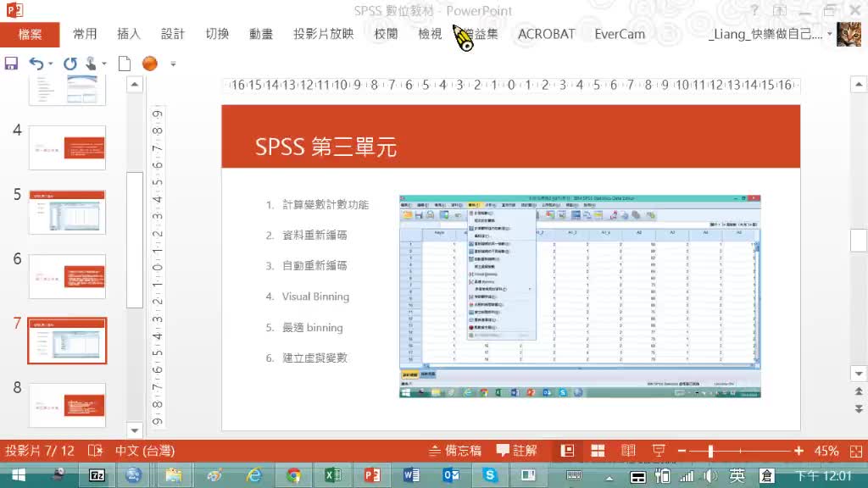
Task: Click the orange circle icon in Quick Access Toolbar
Action: tap(149, 64)
